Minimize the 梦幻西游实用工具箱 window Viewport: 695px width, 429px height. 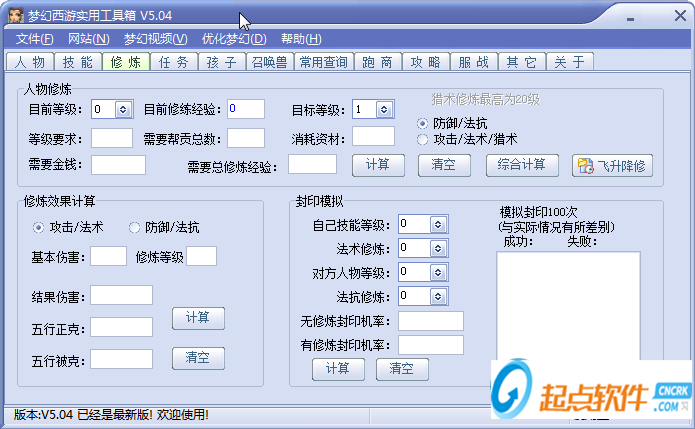[630, 19]
